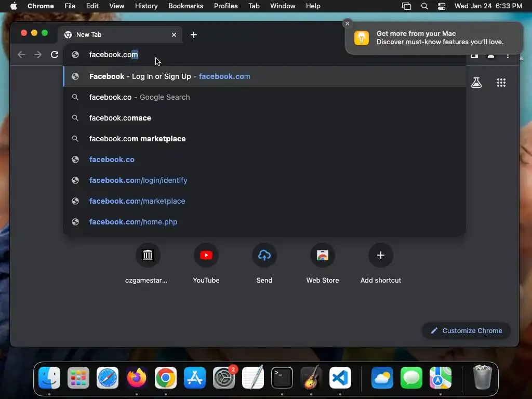Viewport: 532px width, 399px height.
Task: Click the forward navigation arrow
Action: point(38,55)
